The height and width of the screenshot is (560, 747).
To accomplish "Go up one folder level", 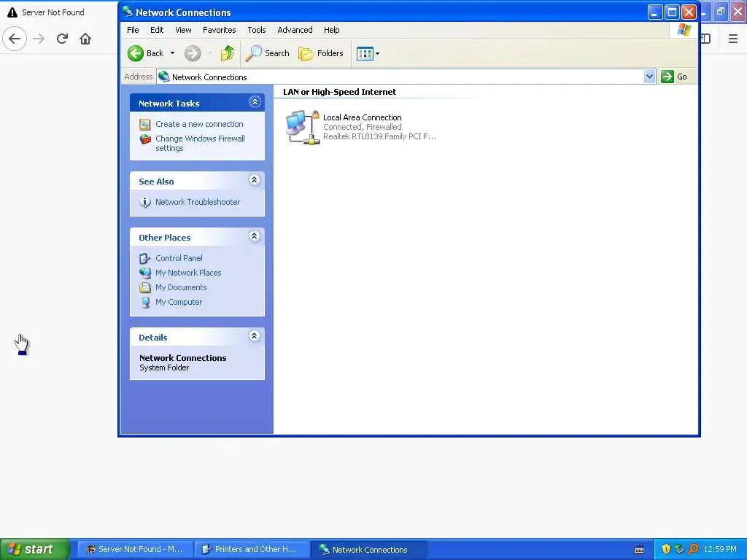I will pos(228,53).
